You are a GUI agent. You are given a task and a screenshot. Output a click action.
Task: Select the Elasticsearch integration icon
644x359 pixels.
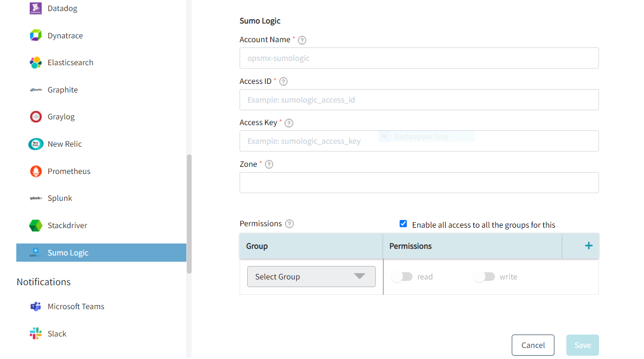pos(35,62)
